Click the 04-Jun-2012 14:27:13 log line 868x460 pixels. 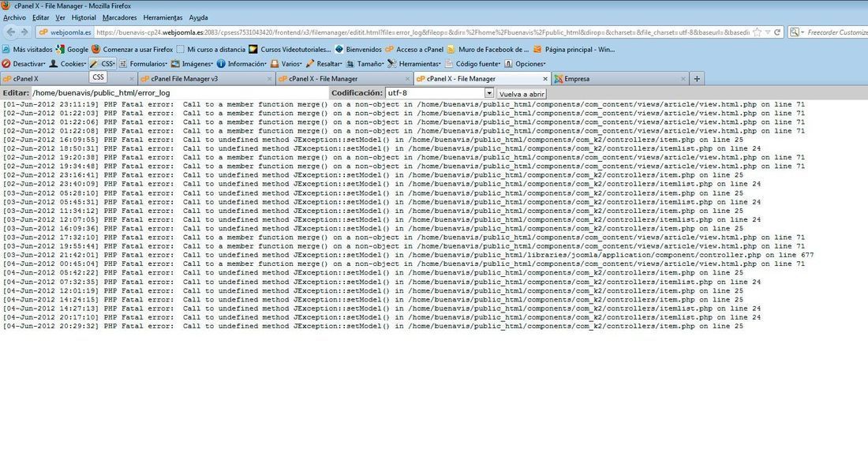pyautogui.click(x=382, y=309)
